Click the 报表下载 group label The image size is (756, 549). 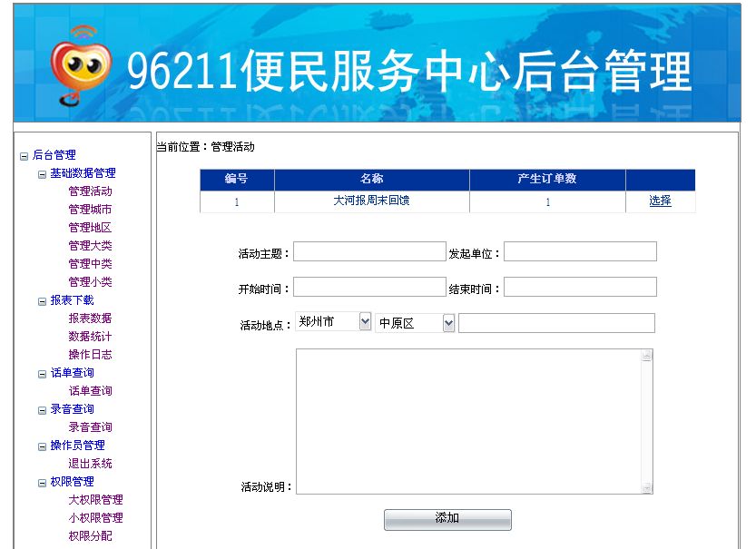(x=73, y=300)
